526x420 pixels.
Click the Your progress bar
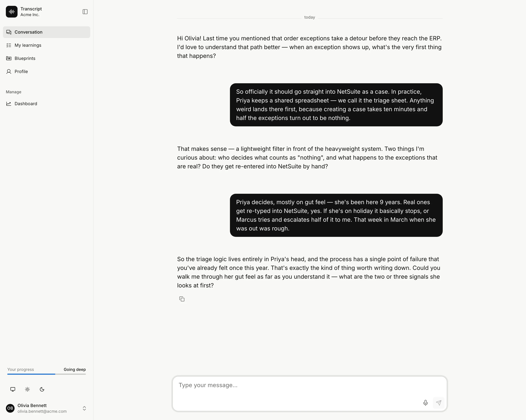pos(46,374)
